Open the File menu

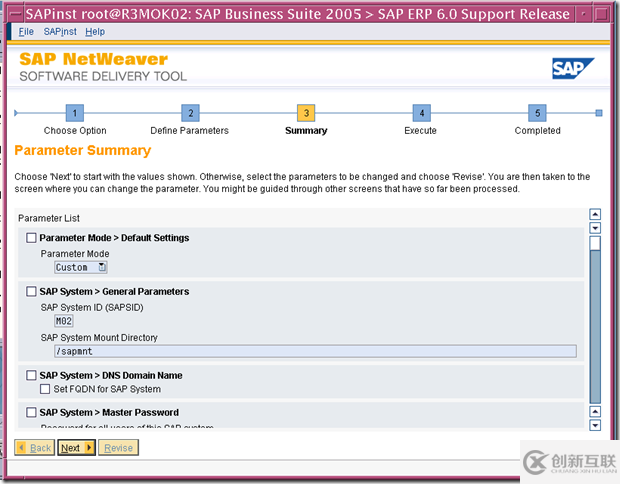click(x=26, y=32)
